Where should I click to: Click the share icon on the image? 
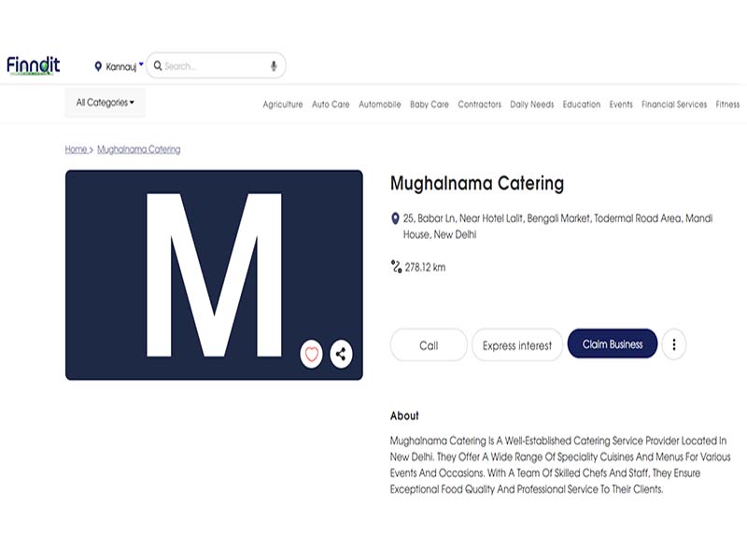[x=341, y=354]
